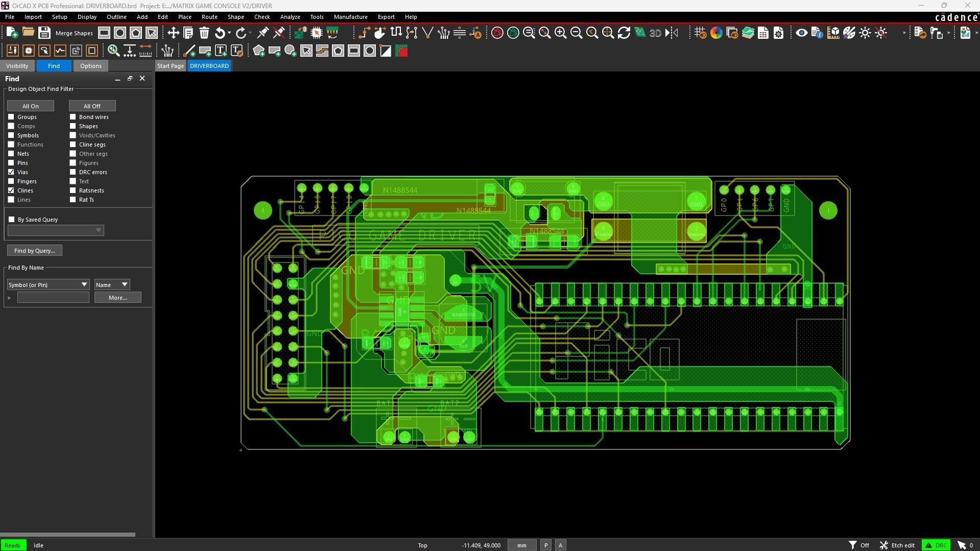This screenshot has width=980, height=551.
Task: Click the All On button
Action: (x=31, y=106)
